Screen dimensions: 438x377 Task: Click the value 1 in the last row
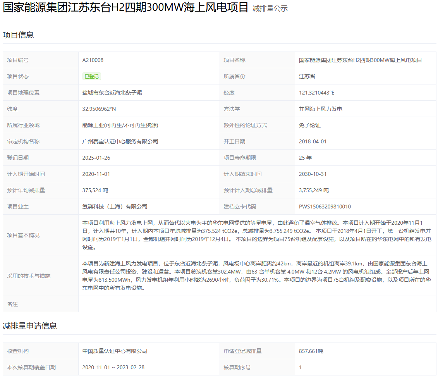tap(300, 367)
